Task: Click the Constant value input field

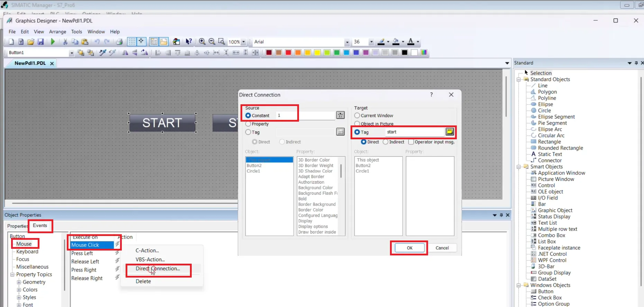Action: coord(305,115)
